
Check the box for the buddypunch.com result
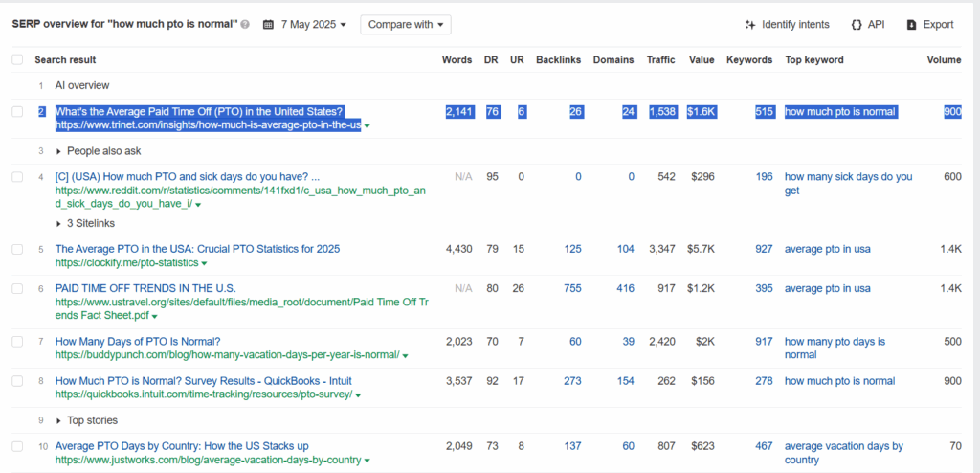click(x=17, y=342)
